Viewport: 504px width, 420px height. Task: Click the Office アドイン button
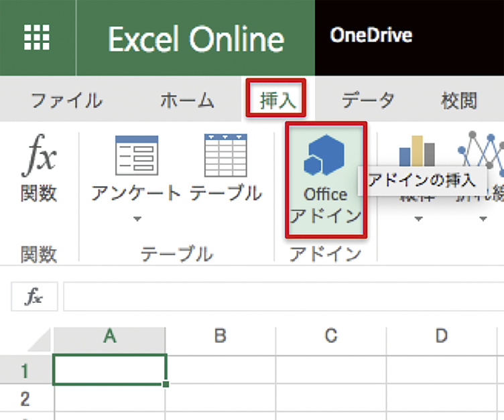click(x=326, y=180)
